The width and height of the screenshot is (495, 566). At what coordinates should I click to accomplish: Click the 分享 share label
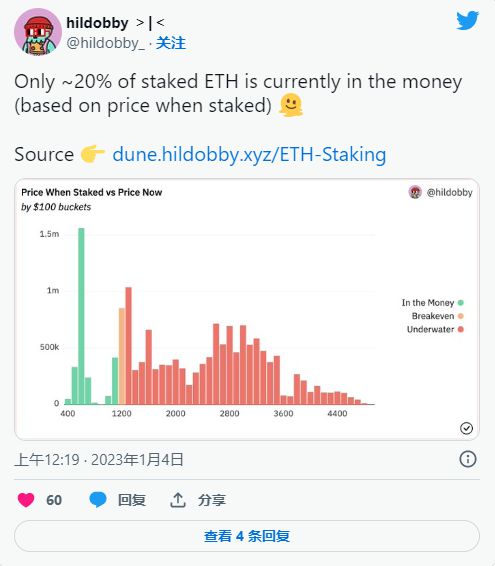[212, 500]
